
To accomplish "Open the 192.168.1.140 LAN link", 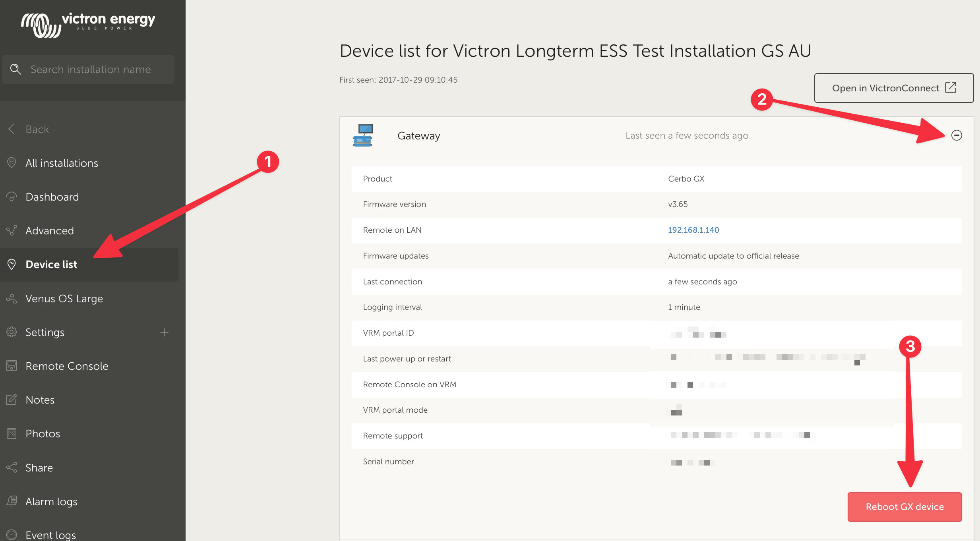I will [693, 230].
